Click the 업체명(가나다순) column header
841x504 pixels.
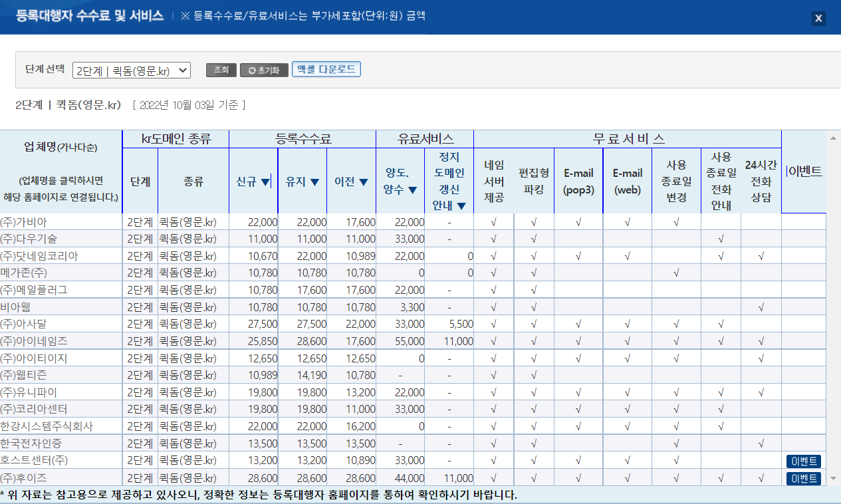[60, 148]
